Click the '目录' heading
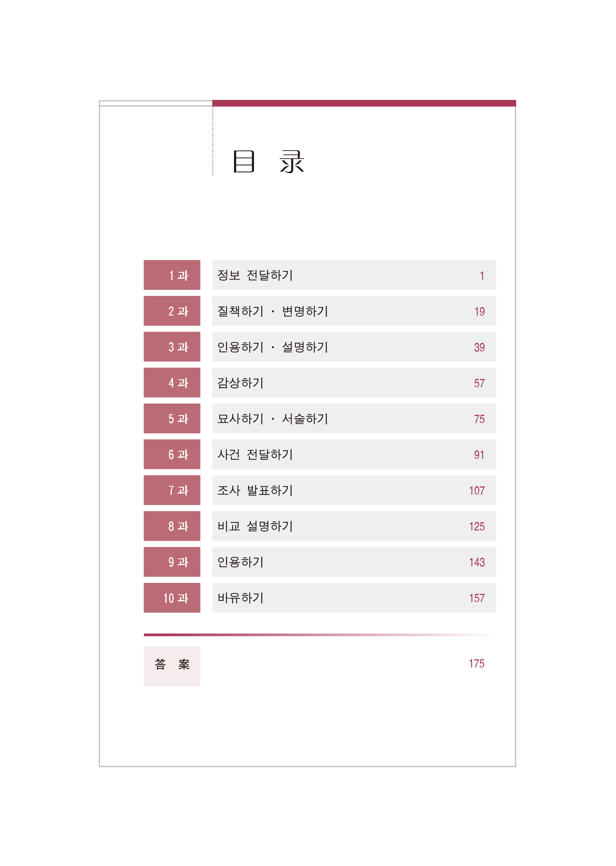The width and height of the screenshot is (616, 866). pyautogui.click(x=268, y=162)
